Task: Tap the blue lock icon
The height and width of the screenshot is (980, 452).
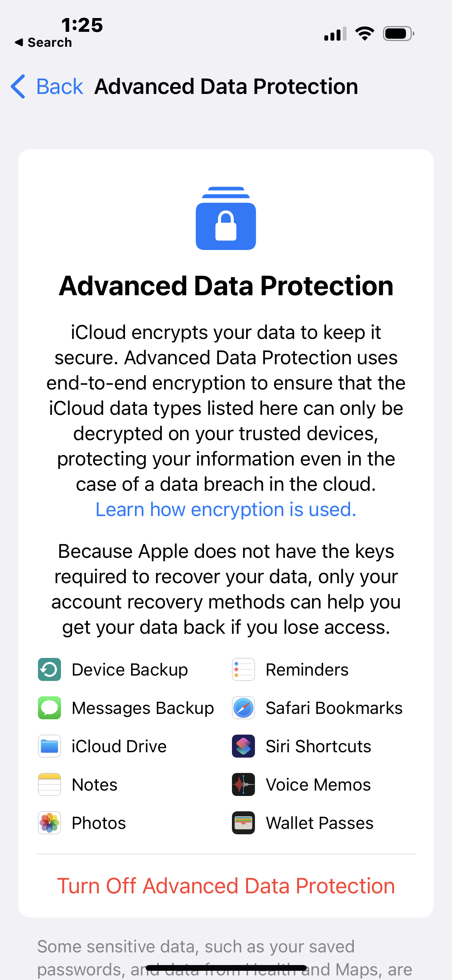Action: tap(226, 219)
